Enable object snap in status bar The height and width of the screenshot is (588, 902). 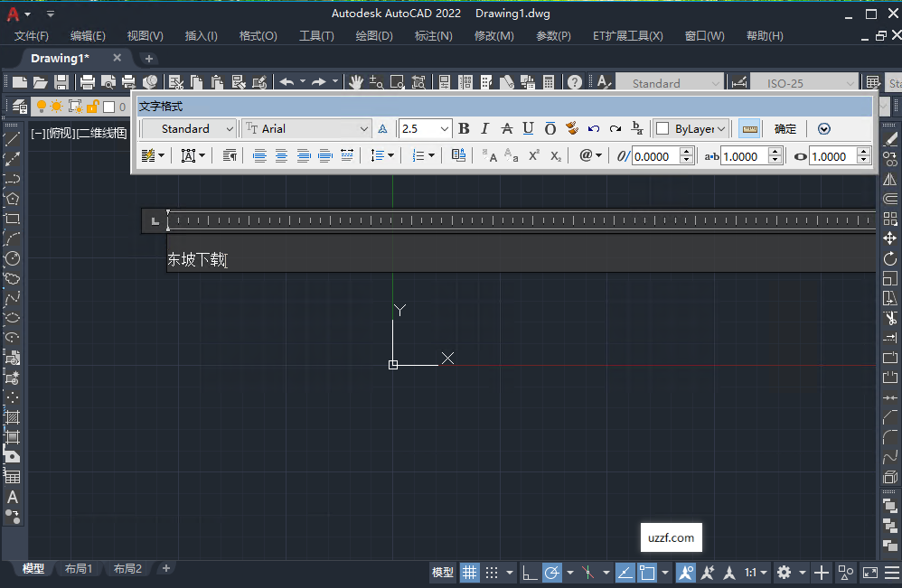645,572
